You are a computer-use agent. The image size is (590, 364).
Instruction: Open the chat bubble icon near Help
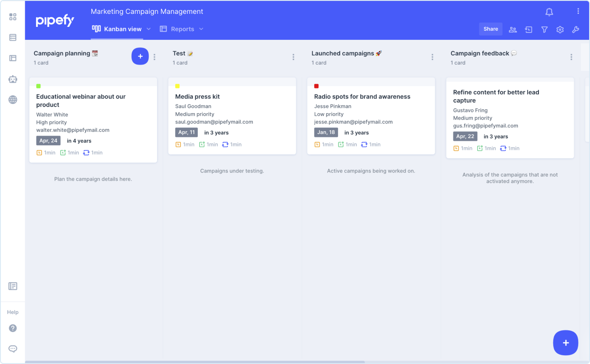pos(13,348)
